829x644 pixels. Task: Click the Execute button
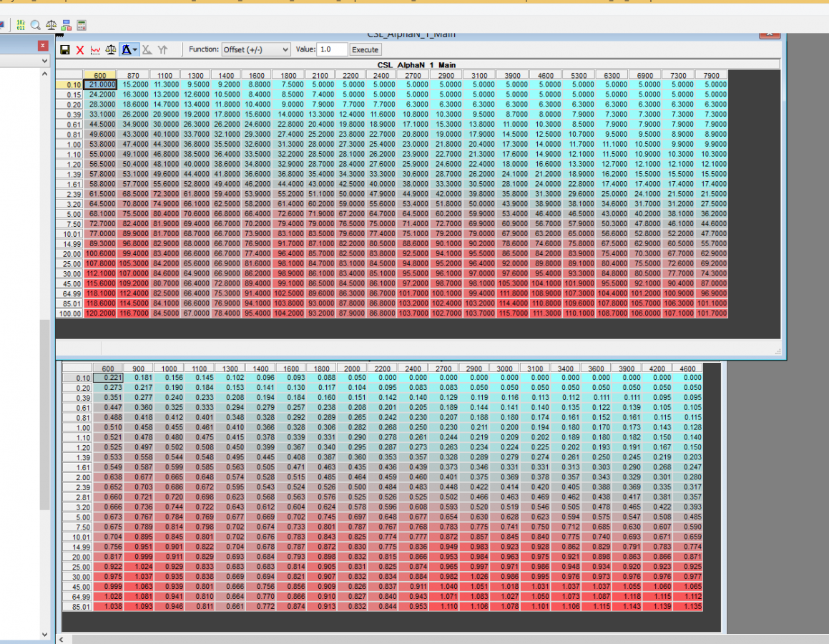click(x=365, y=49)
